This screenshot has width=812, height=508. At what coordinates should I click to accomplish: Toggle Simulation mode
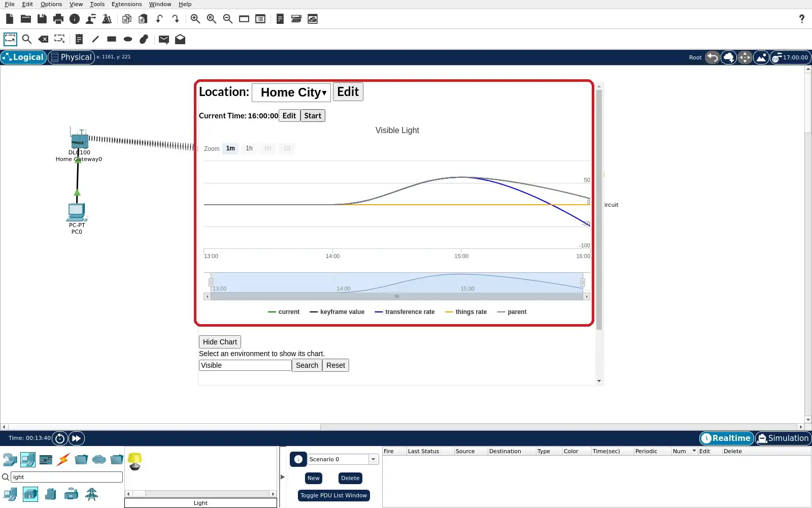click(783, 438)
